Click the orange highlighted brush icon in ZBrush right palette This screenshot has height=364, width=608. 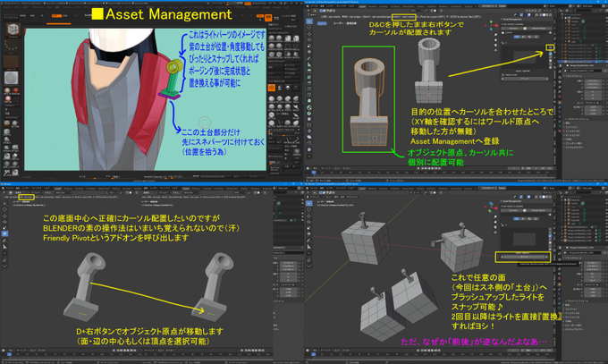272,88
